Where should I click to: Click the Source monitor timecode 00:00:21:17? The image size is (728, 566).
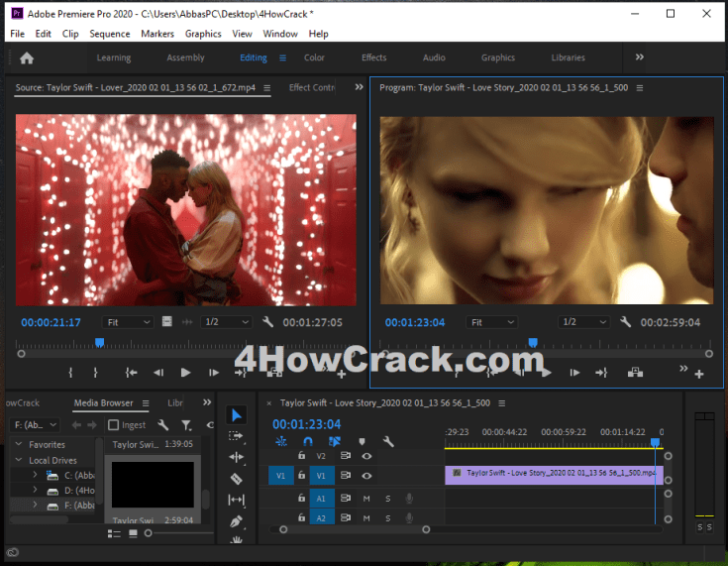click(x=51, y=322)
